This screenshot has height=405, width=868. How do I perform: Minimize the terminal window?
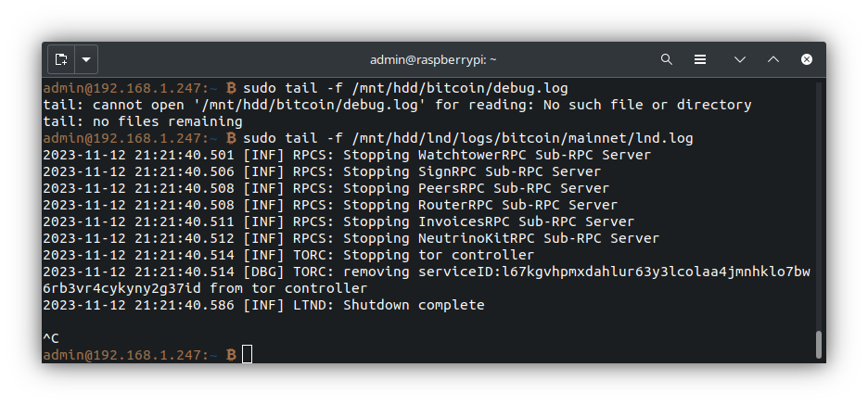(x=739, y=59)
